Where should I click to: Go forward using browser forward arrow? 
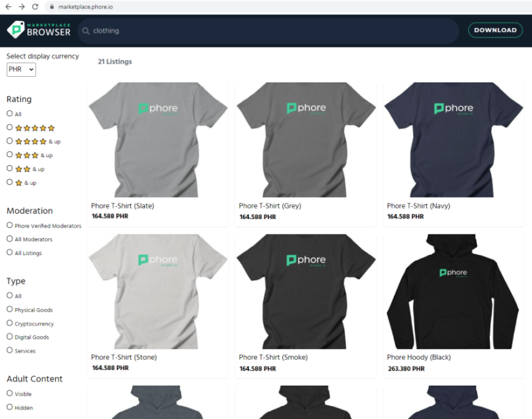(22, 6)
